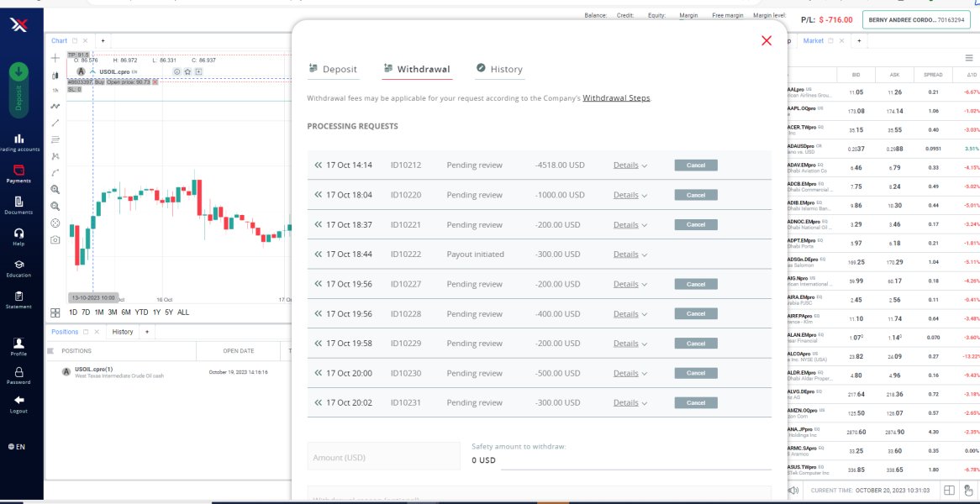Click the zoom out magnifier on chart
This screenshot has width=980, height=504.
pyautogui.click(x=55, y=206)
